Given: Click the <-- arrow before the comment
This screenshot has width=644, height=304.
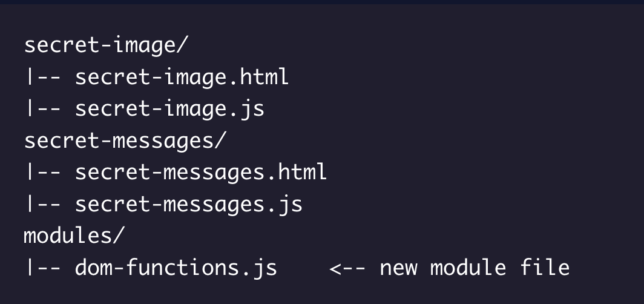Looking at the screenshot, I should pyautogui.click(x=347, y=269).
